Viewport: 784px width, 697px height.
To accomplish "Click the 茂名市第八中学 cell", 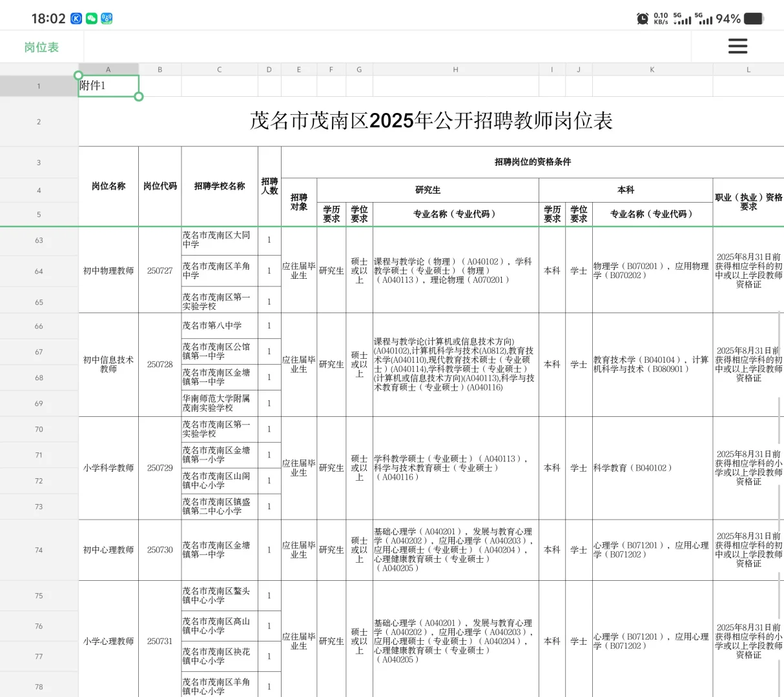I will 220,326.
